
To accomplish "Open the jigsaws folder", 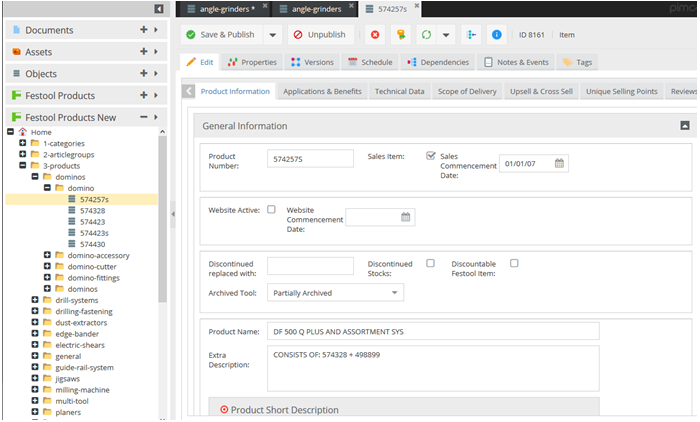I will (67, 378).
